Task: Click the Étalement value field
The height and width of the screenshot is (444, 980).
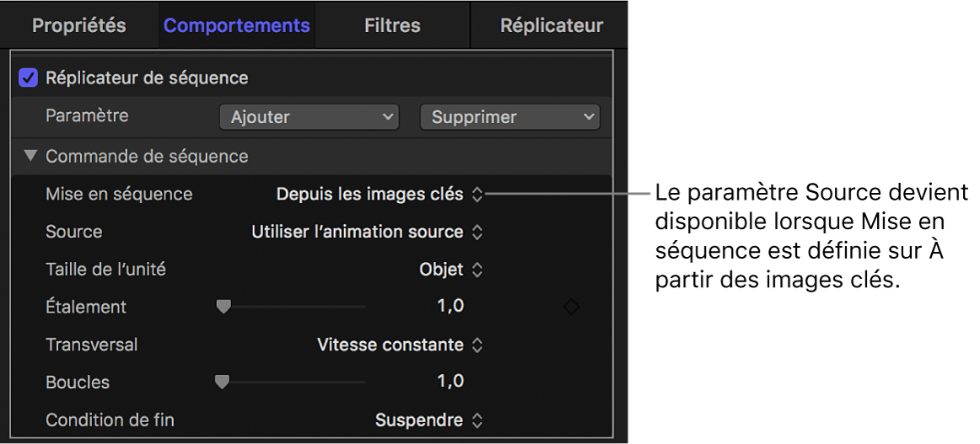Action: pyautogui.click(x=450, y=307)
